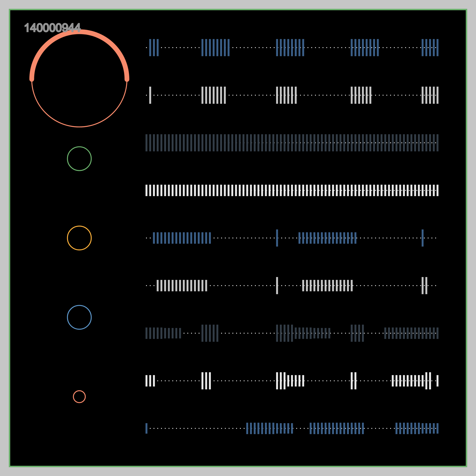476x476 pixels.
Task: Click the tall single blue bar mid fifth row
Action: [277, 238]
